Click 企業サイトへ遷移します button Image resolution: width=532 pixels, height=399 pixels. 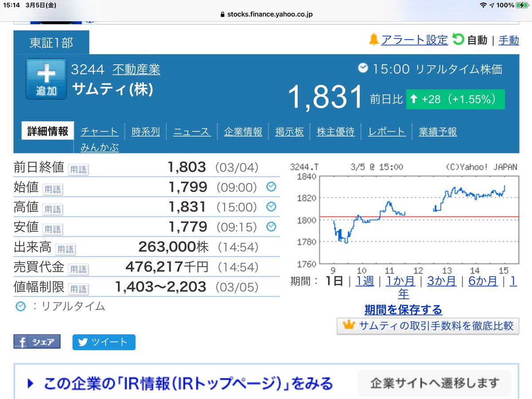click(434, 383)
